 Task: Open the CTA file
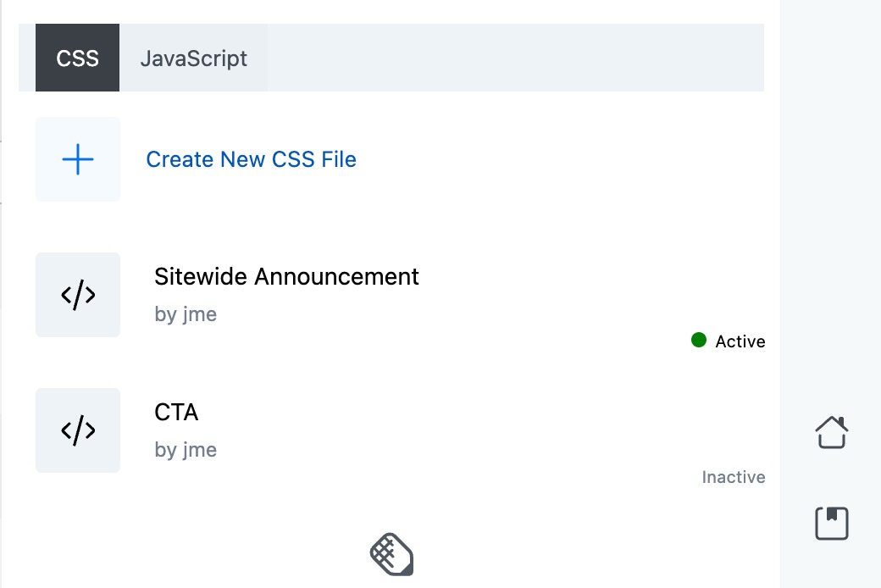click(x=176, y=413)
